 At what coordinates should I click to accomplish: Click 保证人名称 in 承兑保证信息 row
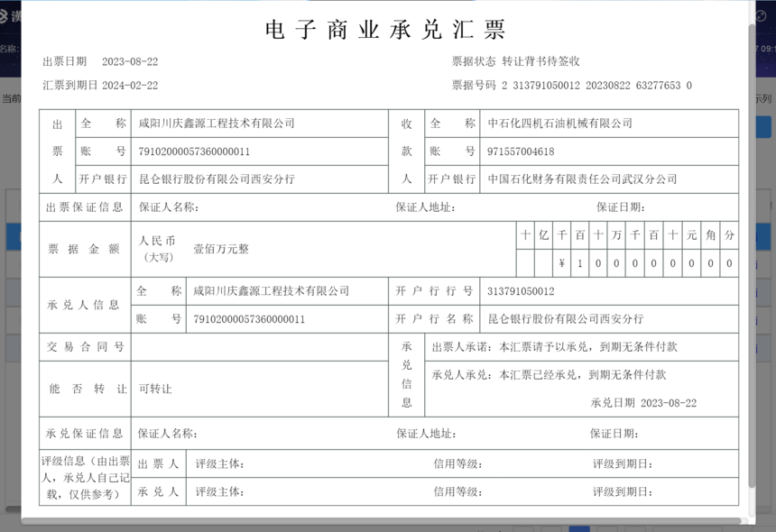coord(168,434)
